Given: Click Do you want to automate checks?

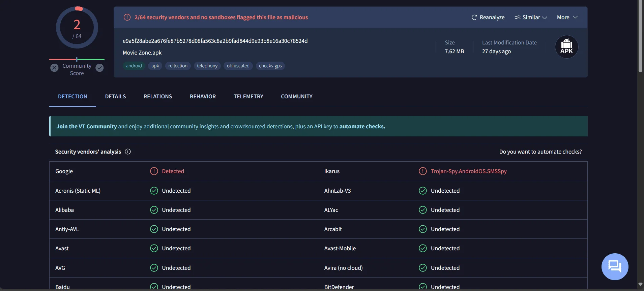Looking at the screenshot, I should point(540,152).
